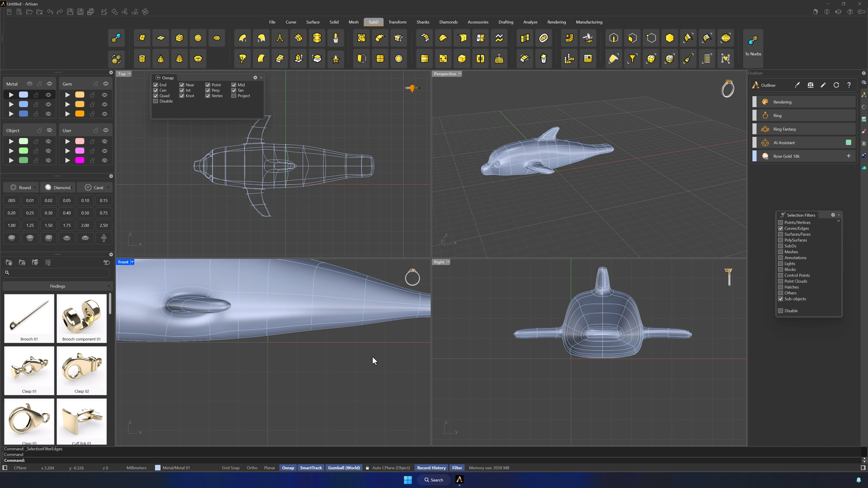The width and height of the screenshot is (868, 488).
Task: Click the magenta User layer color swatch
Action: (80, 160)
